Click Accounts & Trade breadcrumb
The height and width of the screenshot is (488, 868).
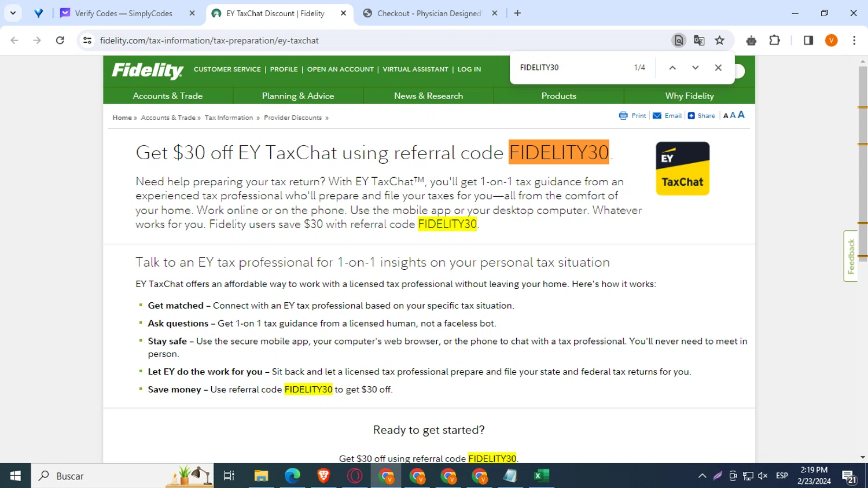(168, 118)
